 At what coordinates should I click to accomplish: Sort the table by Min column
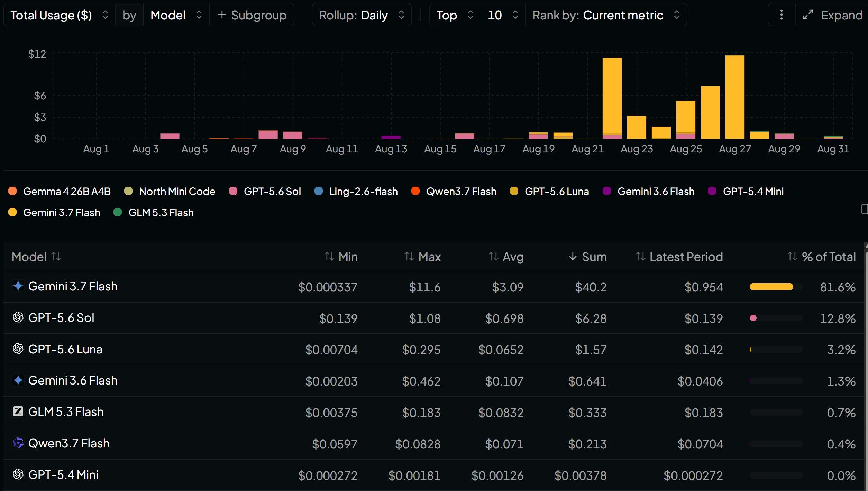(341, 257)
